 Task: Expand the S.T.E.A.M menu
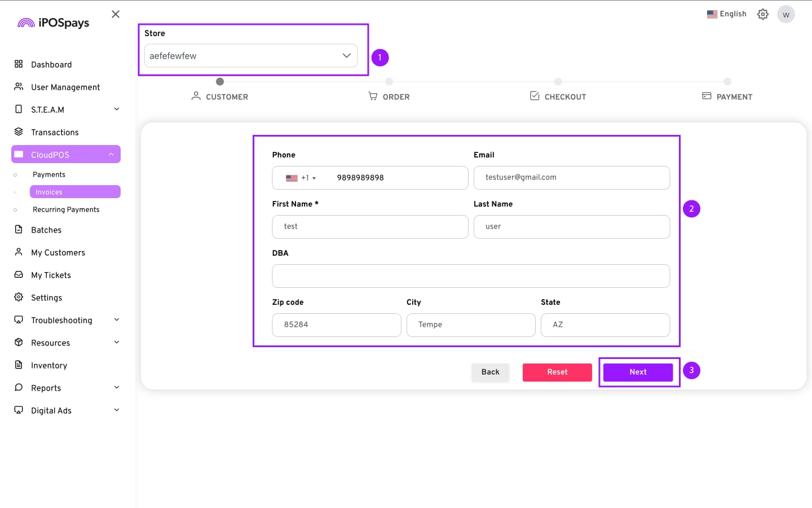pyautogui.click(x=117, y=110)
